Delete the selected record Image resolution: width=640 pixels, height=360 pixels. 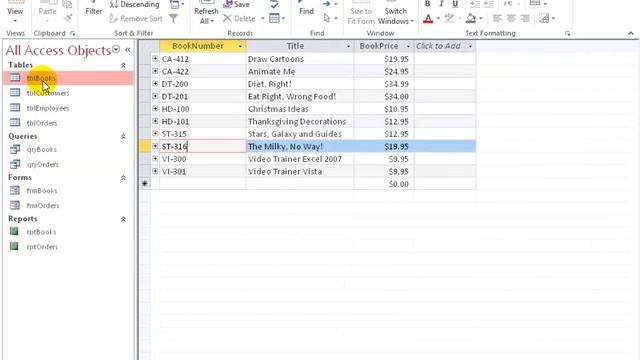coord(240,19)
